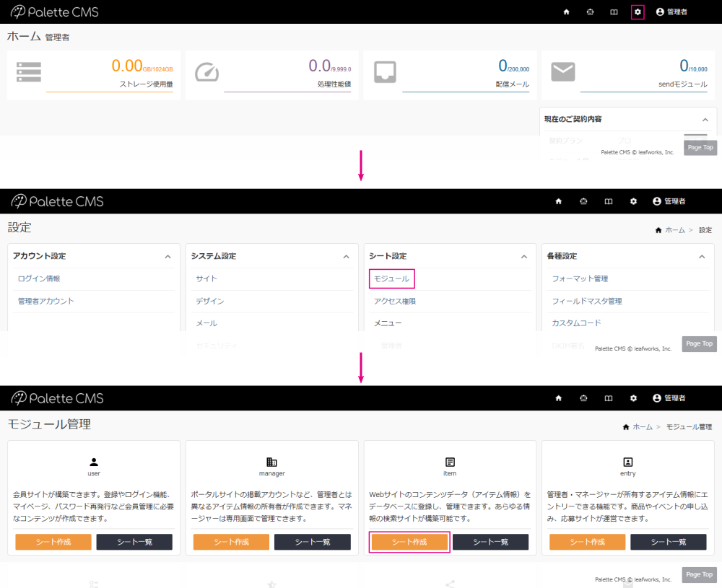Screen dimensions: 722x588
Task: Click Page Top button on settings screen
Action: click(699, 343)
